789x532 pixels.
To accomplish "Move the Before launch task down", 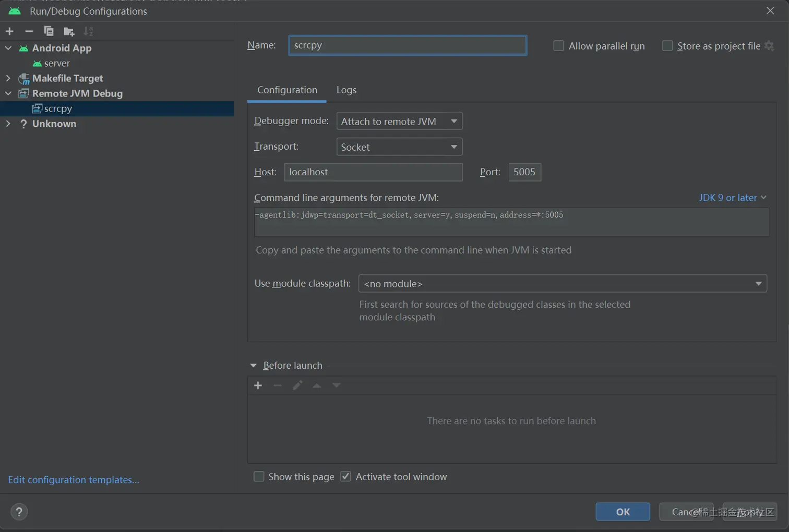I will point(337,385).
